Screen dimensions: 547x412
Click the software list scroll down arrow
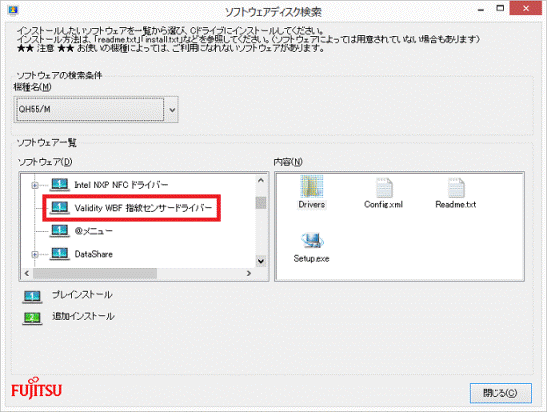pos(261,261)
